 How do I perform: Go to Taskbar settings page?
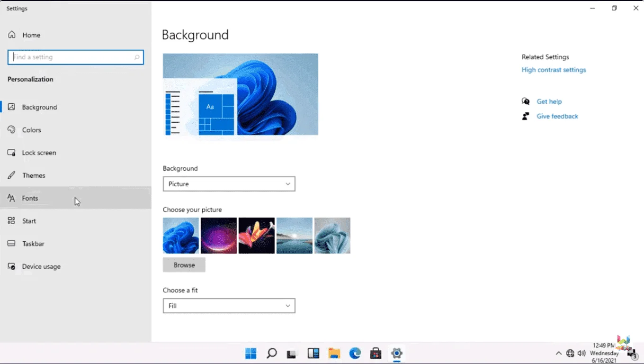[x=76, y=244]
